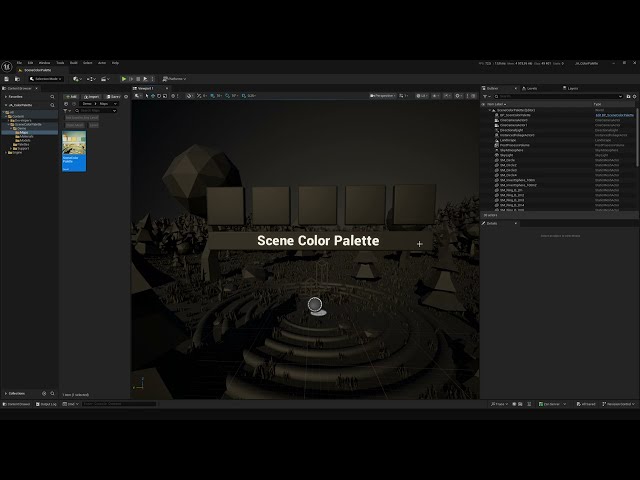Click the Eject playback button
The image size is (640, 480).
point(145,79)
